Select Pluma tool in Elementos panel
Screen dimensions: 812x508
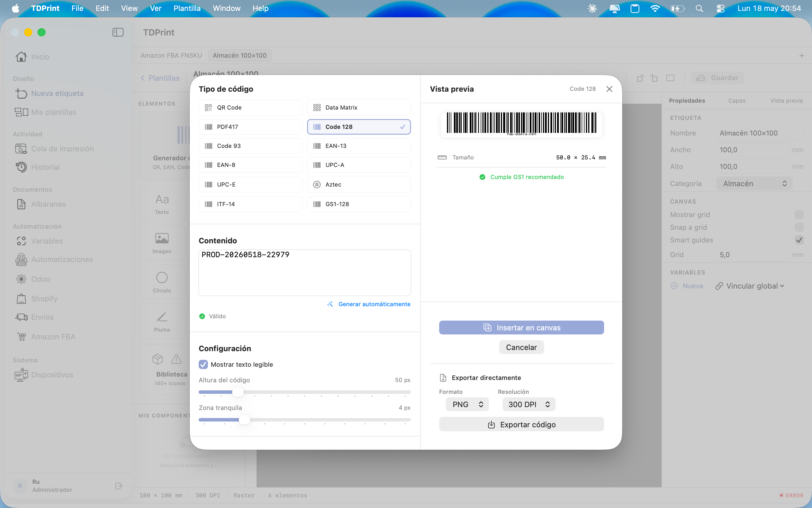[x=162, y=321]
